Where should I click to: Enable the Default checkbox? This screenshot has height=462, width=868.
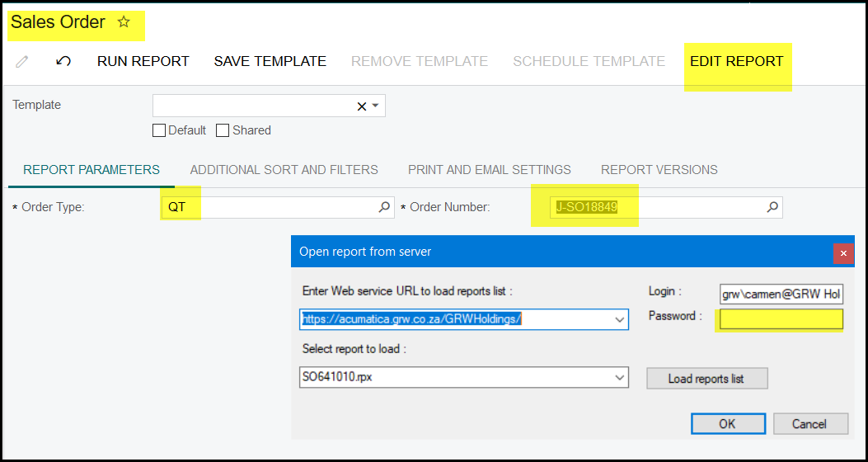click(160, 130)
